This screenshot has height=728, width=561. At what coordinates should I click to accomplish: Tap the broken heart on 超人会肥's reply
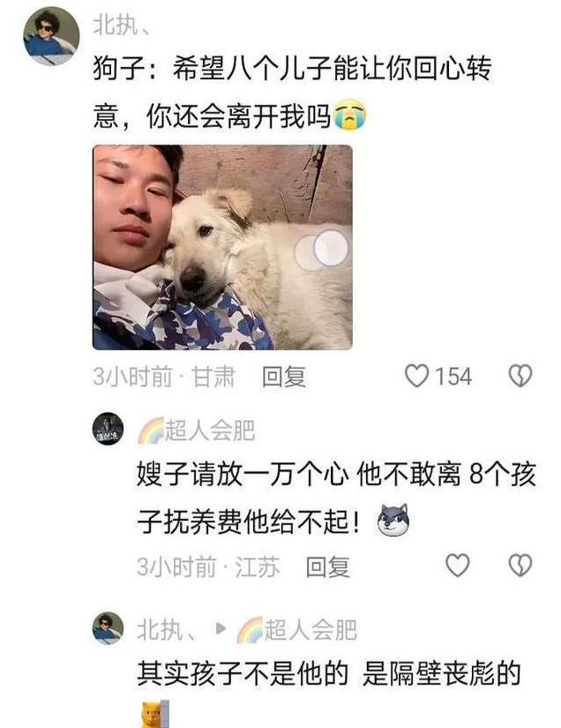[520, 565]
